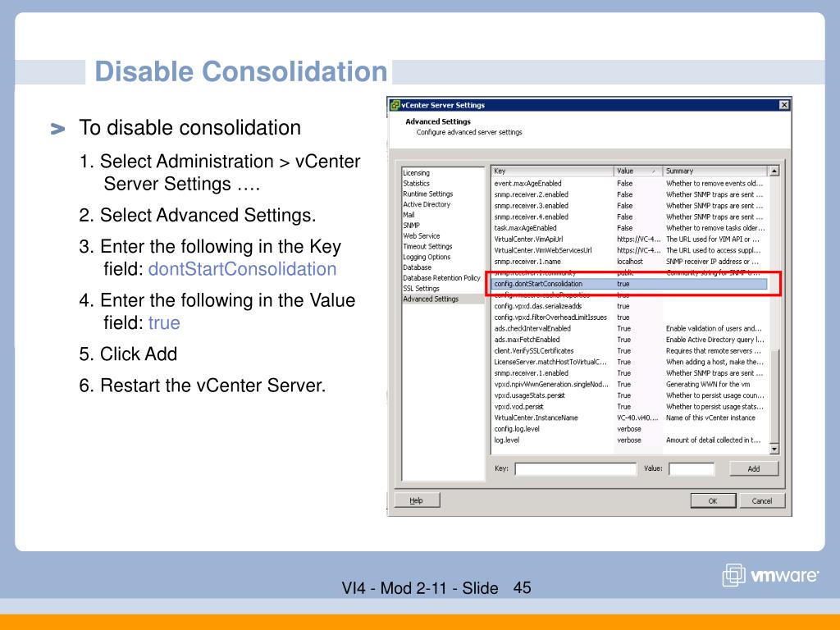Select Licensing in the settings list
The image size is (840, 630).
point(416,173)
